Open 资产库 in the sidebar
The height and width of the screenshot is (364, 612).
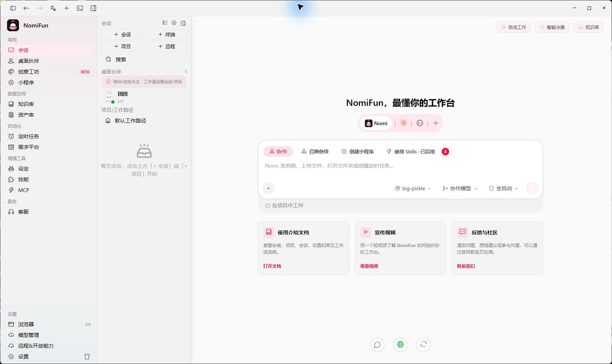click(49, 115)
